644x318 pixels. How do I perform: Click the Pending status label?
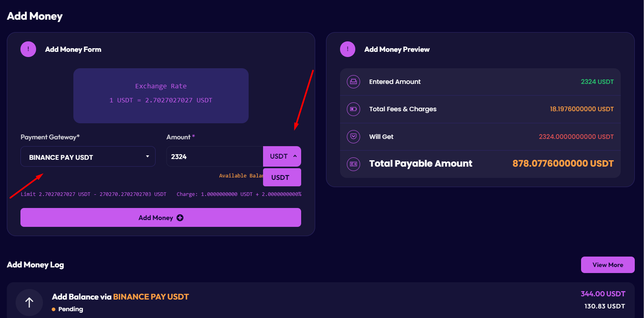71,309
